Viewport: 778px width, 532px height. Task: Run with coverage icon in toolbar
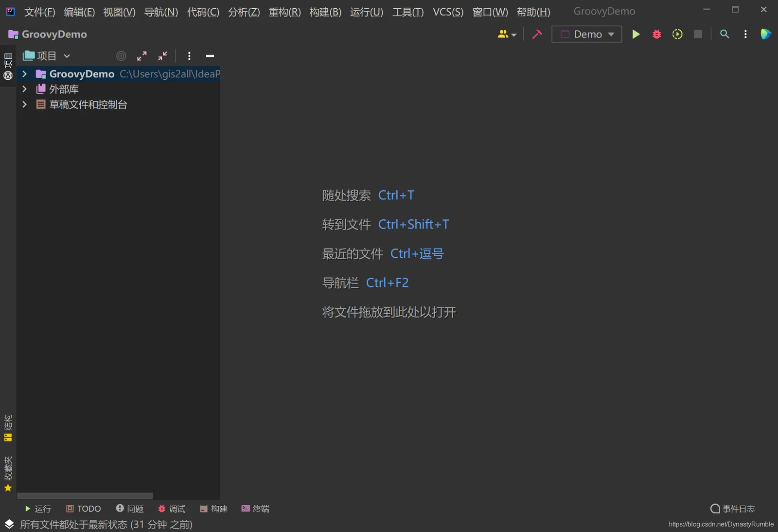pos(677,34)
